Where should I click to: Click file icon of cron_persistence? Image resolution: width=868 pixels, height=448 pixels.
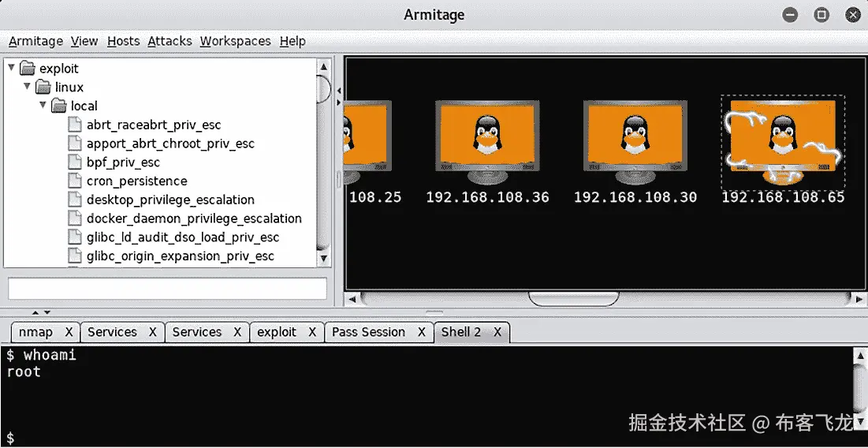coord(75,181)
